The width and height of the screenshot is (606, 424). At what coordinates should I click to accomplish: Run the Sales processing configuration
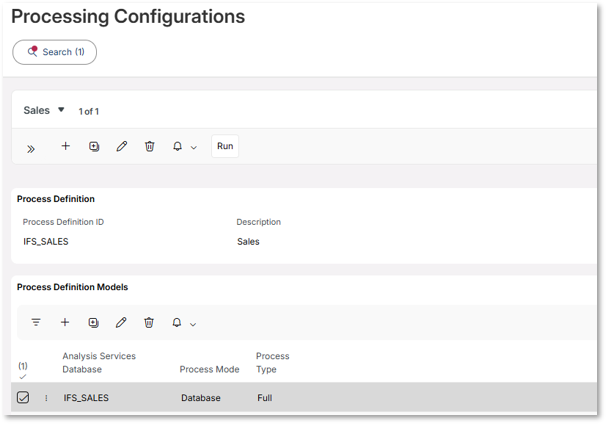[x=225, y=146]
